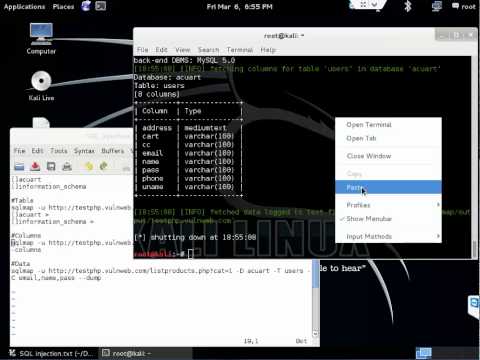Click the redo icon in gVim toolbar
The width and height of the screenshot is (480, 360).
pyautogui.click(x=104, y=166)
